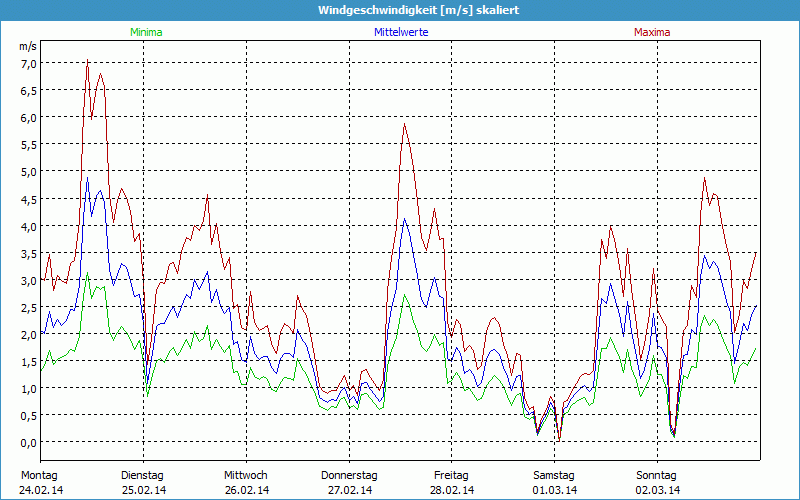Click the 3,5 y-axis value

pos(29,253)
